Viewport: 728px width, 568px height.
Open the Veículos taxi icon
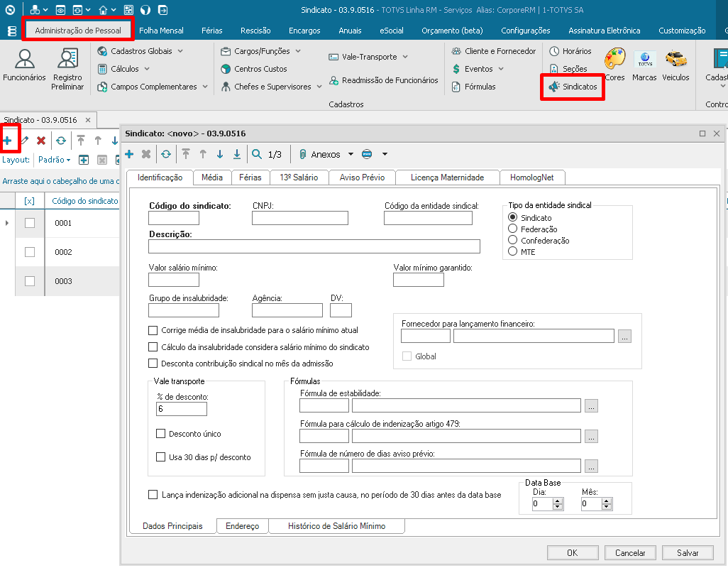(x=675, y=65)
